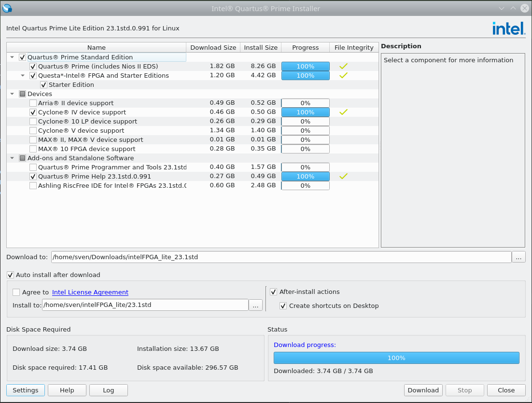Open the Log button
The image size is (532, 403).
[109, 390]
